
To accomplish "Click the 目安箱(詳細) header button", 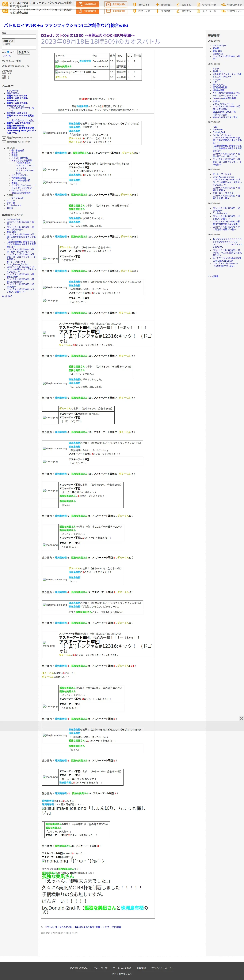I will pos(116,5).
